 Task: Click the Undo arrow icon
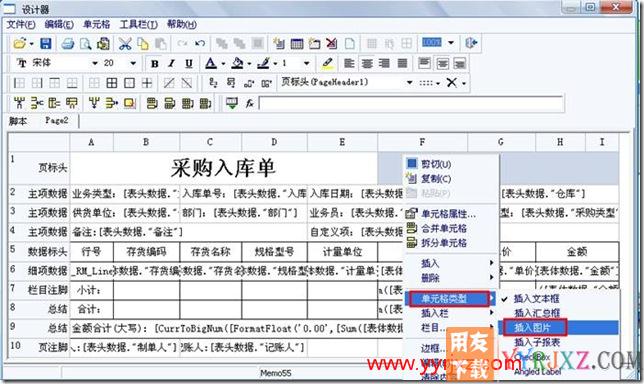tap(200, 43)
